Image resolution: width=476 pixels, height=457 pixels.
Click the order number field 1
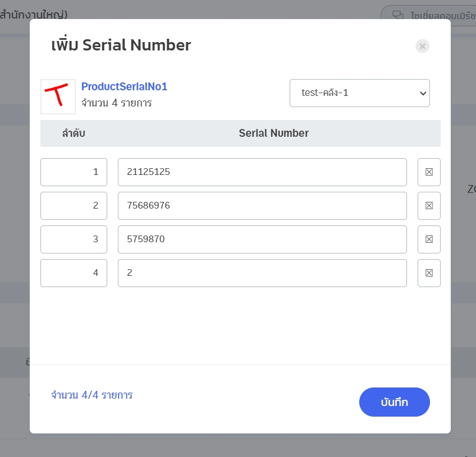tap(74, 172)
